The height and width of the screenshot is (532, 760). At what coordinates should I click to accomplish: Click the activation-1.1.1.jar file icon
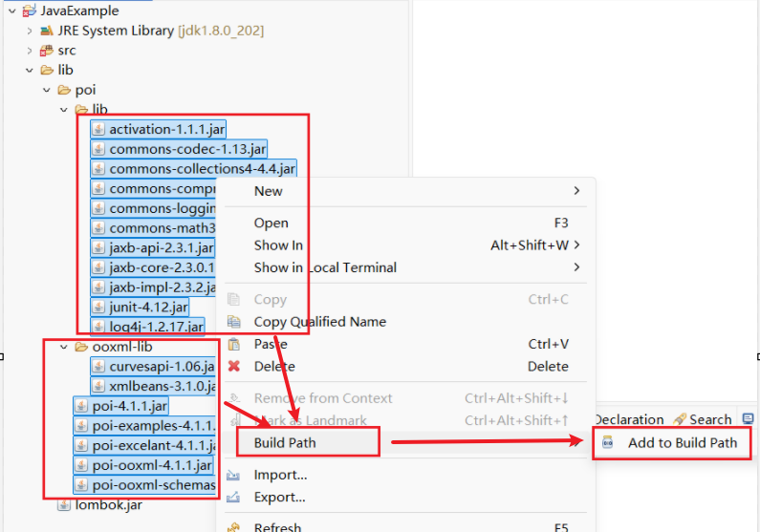tap(98, 129)
